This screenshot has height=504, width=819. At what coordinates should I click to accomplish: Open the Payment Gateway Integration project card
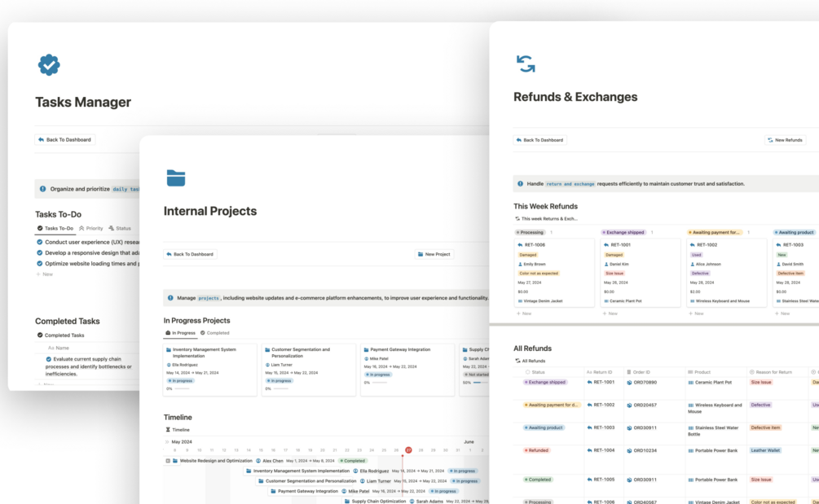tap(407, 370)
